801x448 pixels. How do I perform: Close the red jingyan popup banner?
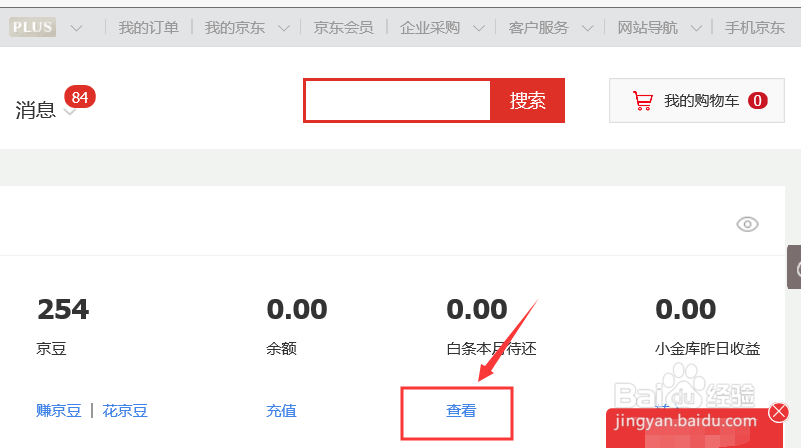[779, 412]
